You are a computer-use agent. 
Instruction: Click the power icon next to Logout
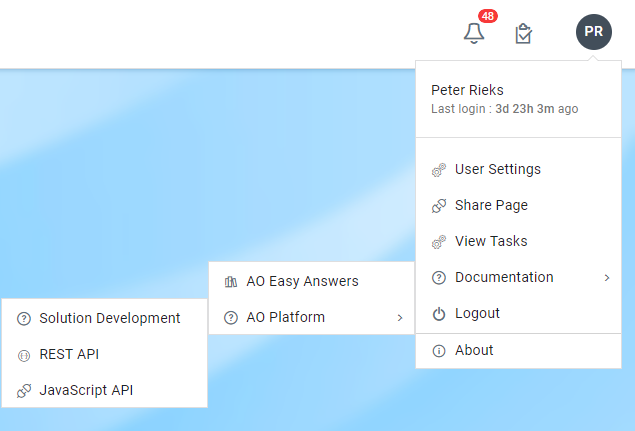point(438,314)
